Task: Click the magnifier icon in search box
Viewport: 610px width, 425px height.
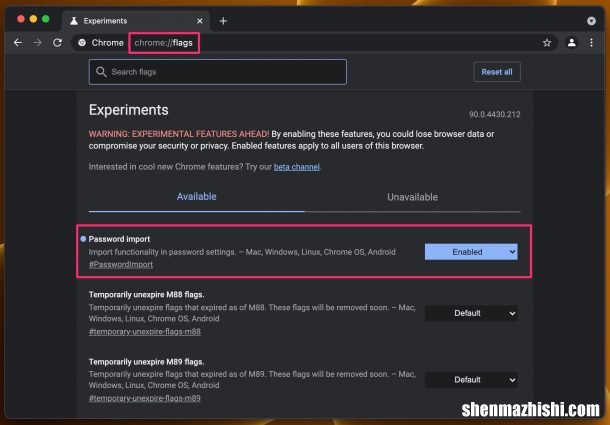Action: tap(101, 72)
